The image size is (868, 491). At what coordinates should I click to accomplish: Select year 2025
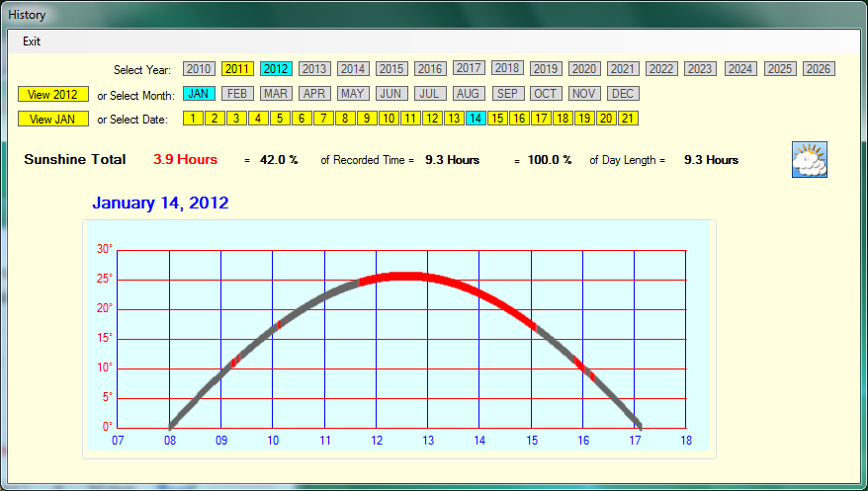(781, 68)
